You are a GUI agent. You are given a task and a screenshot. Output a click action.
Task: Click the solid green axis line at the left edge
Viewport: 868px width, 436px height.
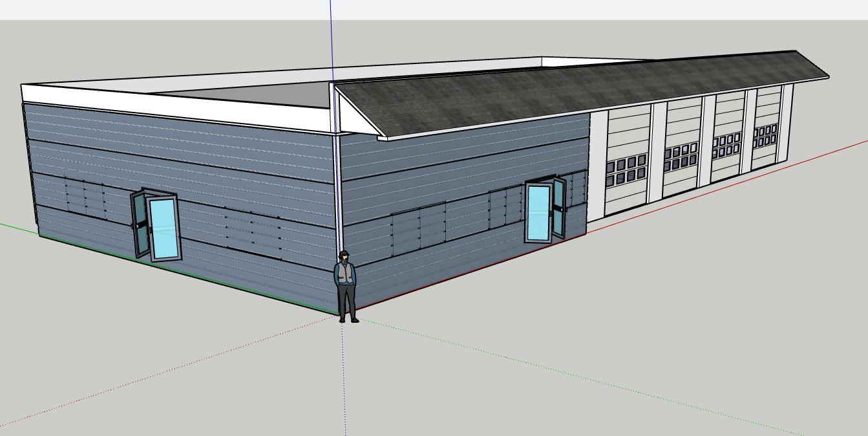pos(16,227)
